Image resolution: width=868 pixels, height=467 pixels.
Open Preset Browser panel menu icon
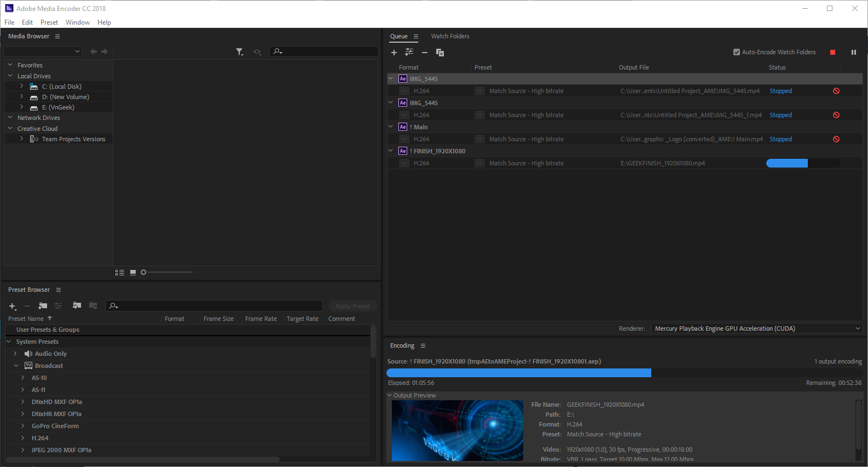pos(59,290)
